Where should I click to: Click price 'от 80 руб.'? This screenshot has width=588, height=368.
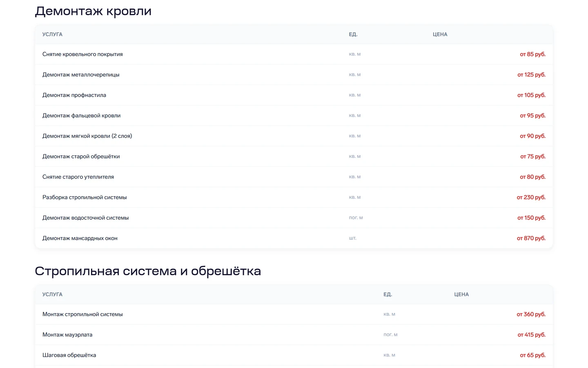point(532,177)
